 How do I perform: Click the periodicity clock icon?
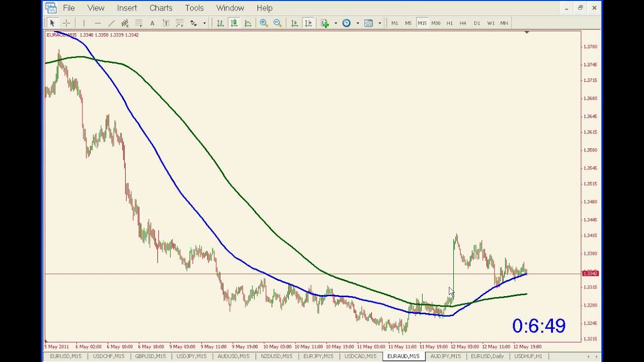[346, 23]
